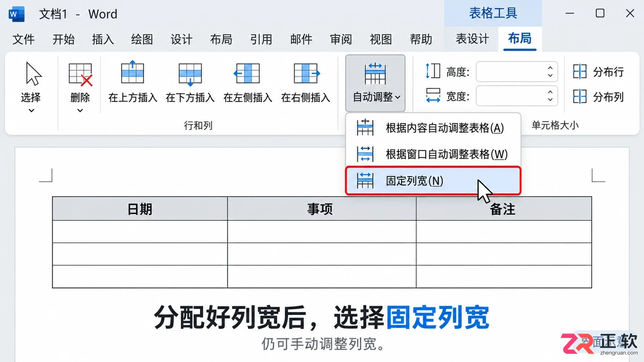
Task: Decrease the 高度 value with down arrow
Action: (x=551, y=76)
